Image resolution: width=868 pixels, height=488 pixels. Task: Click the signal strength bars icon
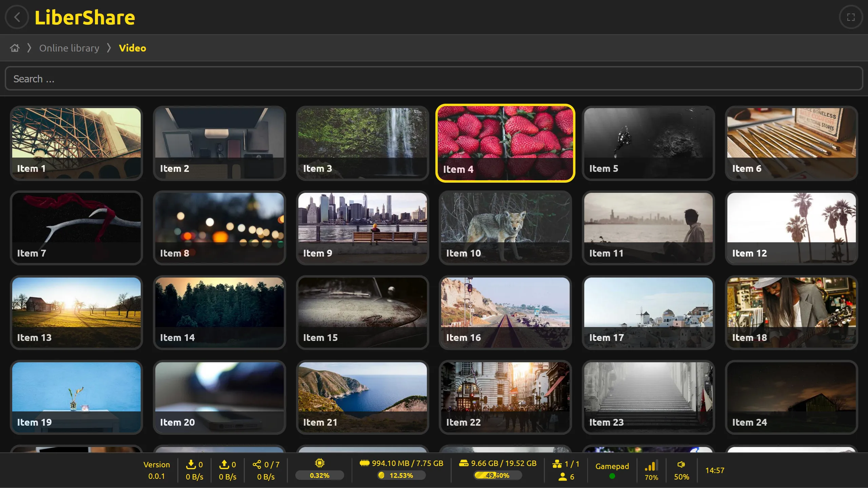click(651, 465)
